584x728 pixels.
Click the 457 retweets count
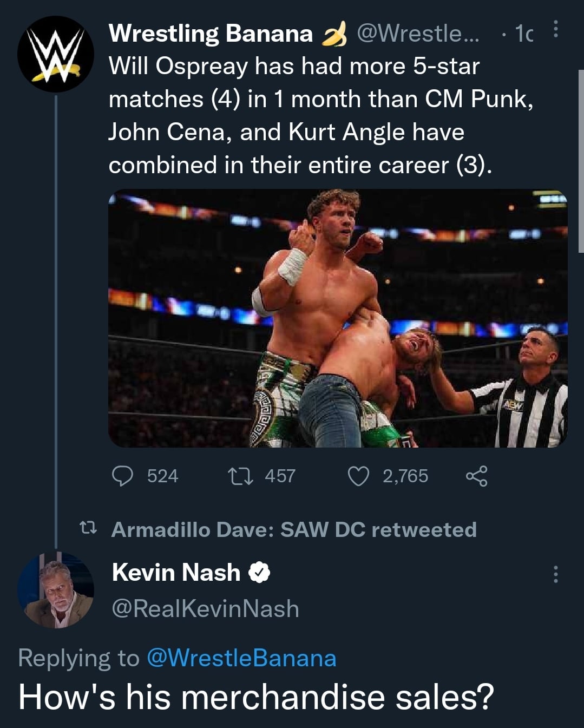tap(280, 476)
